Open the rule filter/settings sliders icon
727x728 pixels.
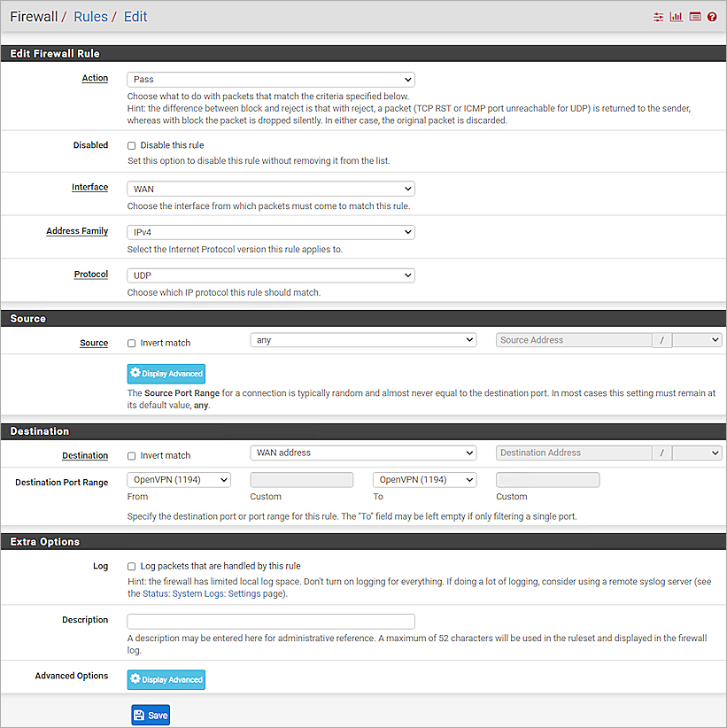(659, 16)
